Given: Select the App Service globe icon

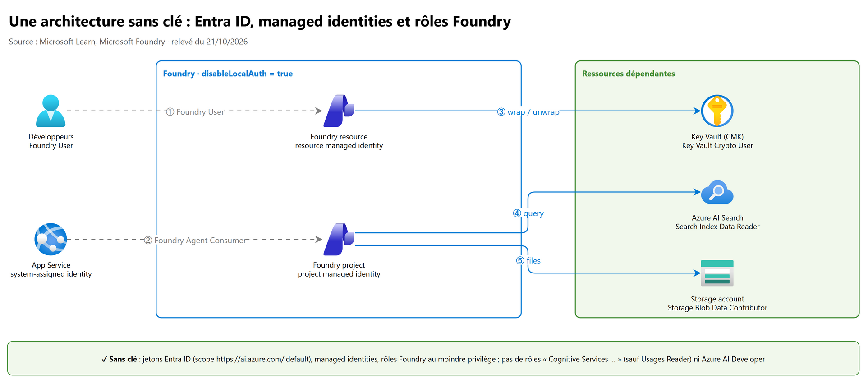Looking at the screenshot, I should [x=51, y=239].
